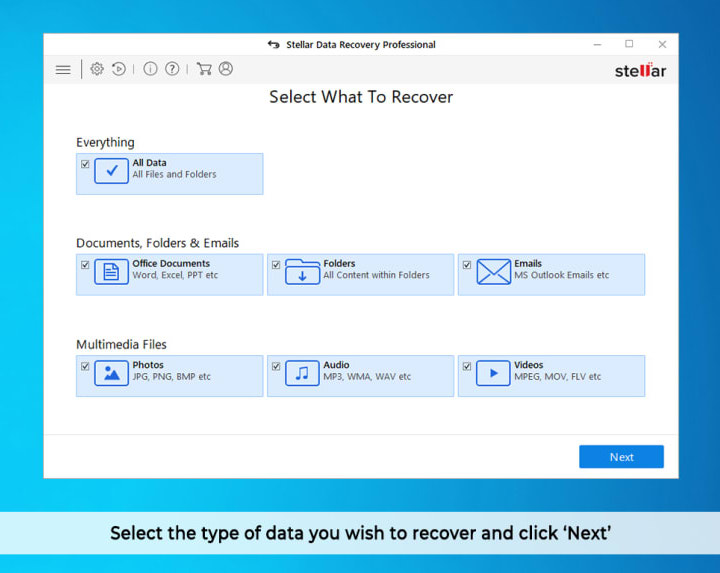Click the back arrow in title bar
The height and width of the screenshot is (573, 720).
coord(274,45)
